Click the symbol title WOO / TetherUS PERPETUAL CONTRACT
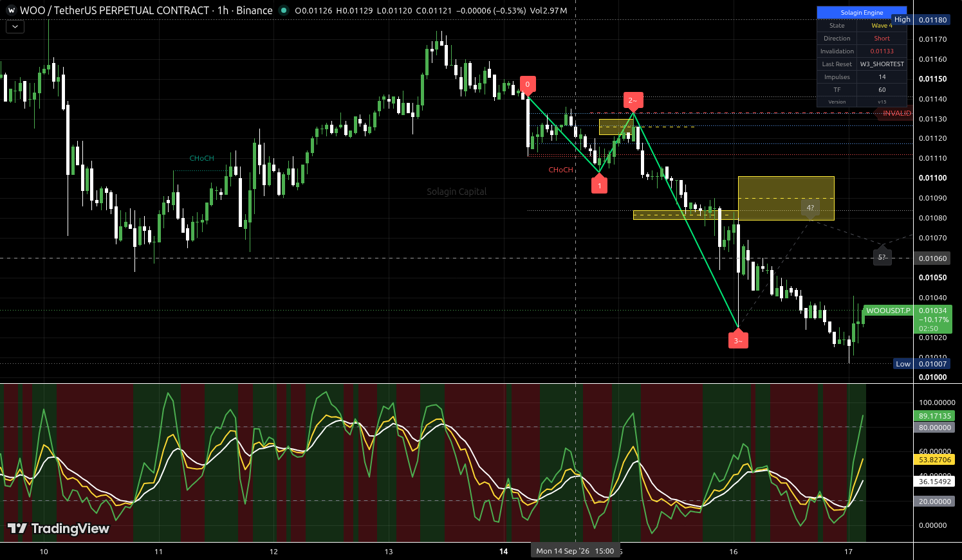 pos(115,10)
